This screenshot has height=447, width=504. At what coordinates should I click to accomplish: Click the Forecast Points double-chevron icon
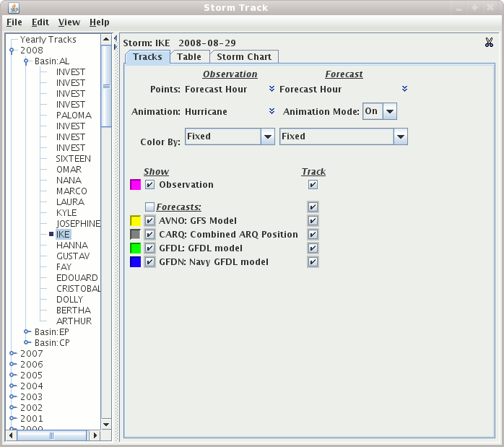404,89
